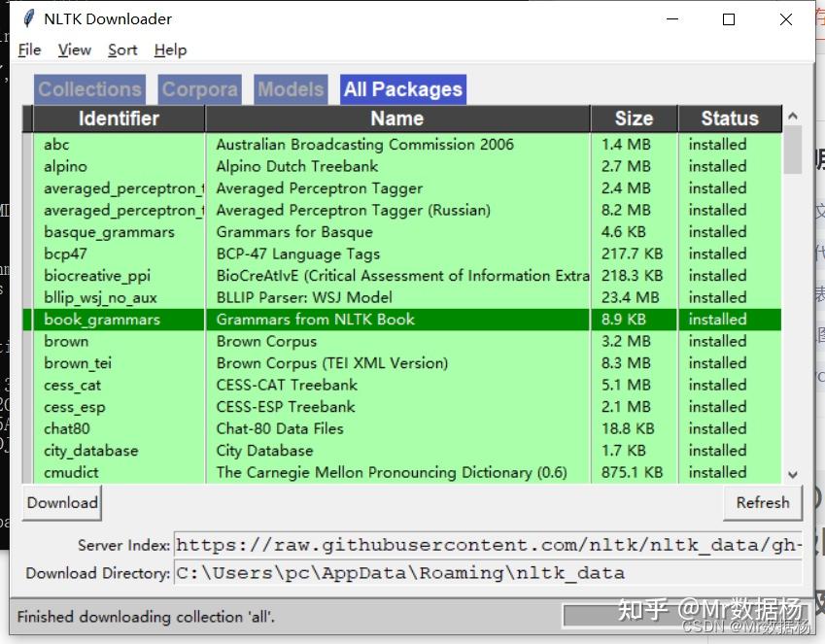Select the brown identifier row

[402, 342]
